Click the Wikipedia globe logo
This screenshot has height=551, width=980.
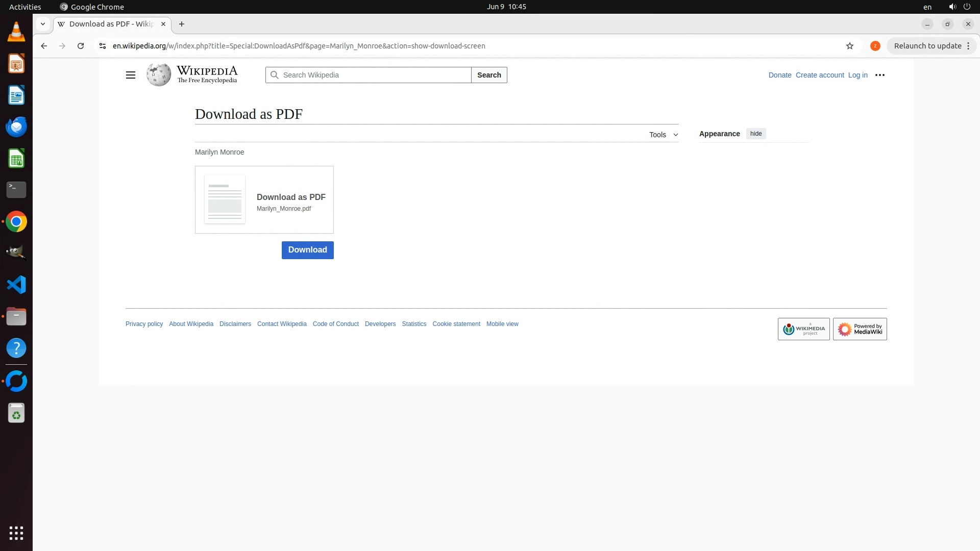pos(159,75)
